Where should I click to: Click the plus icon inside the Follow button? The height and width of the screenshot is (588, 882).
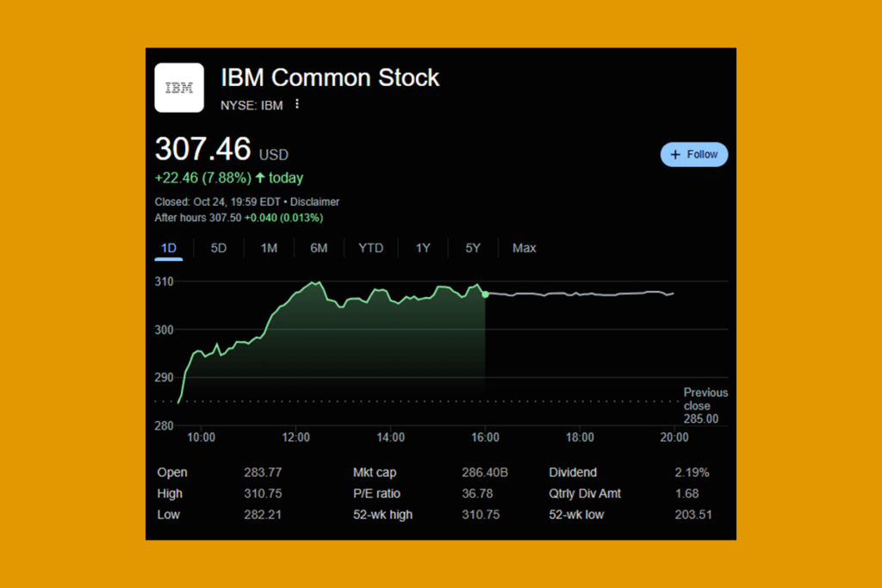tap(674, 154)
